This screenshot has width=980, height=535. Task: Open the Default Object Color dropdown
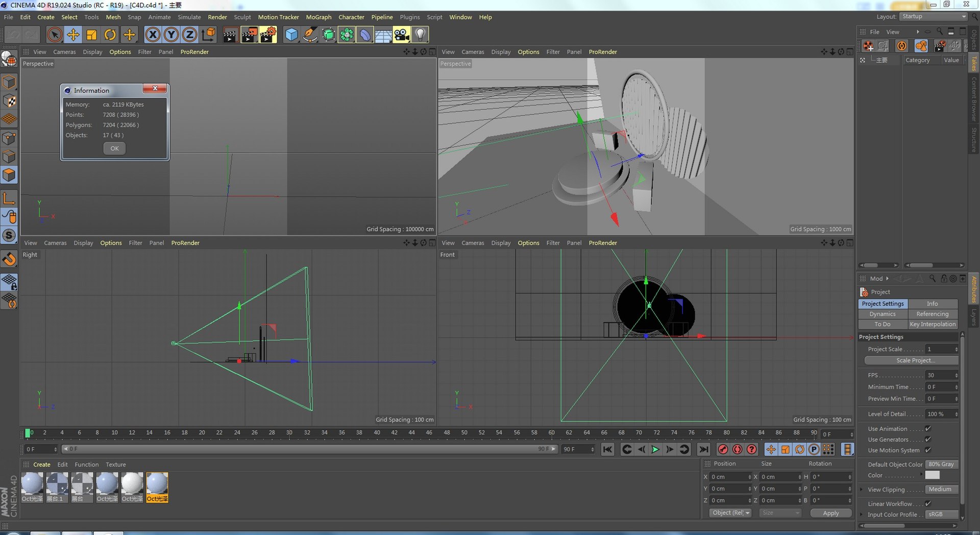tap(942, 465)
